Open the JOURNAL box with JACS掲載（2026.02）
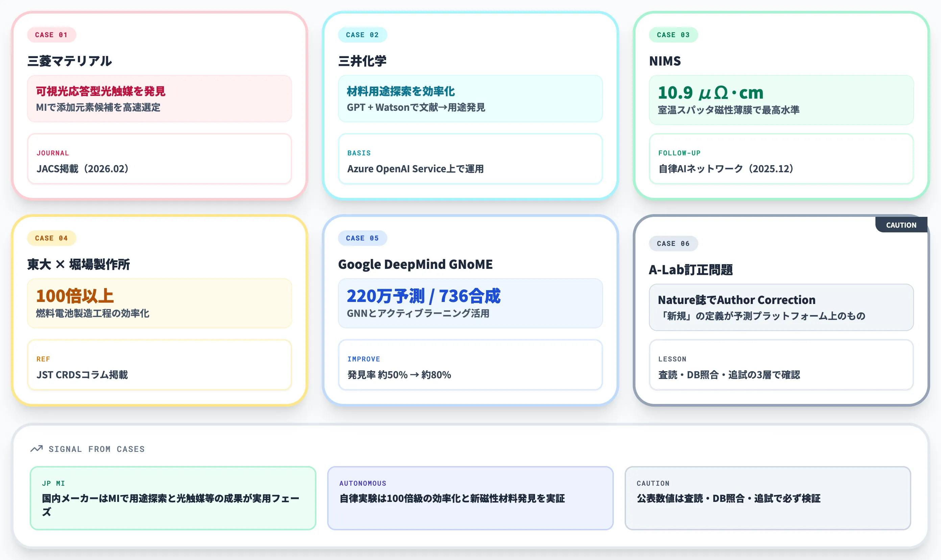The image size is (941, 560). click(x=159, y=159)
